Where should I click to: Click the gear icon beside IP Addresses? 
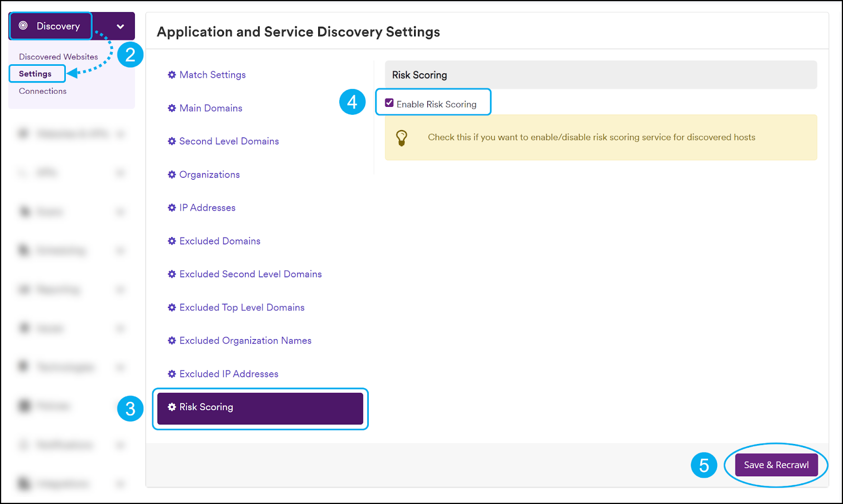pyautogui.click(x=172, y=207)
